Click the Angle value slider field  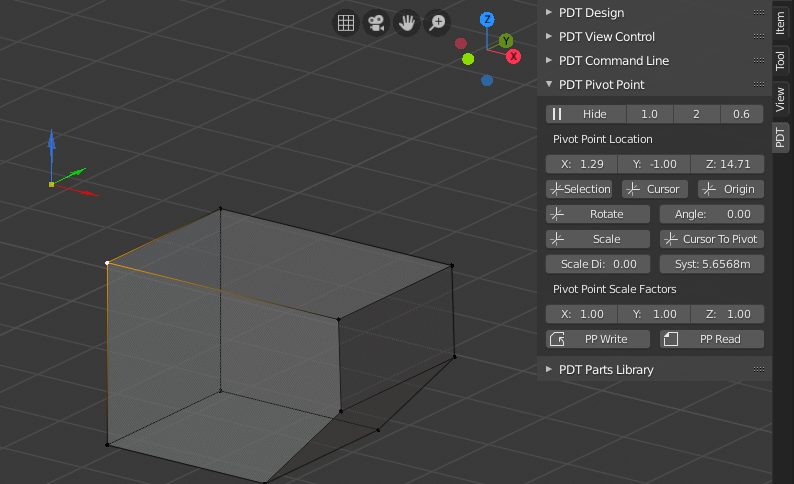pyautogui.click(x=711, y=214)
